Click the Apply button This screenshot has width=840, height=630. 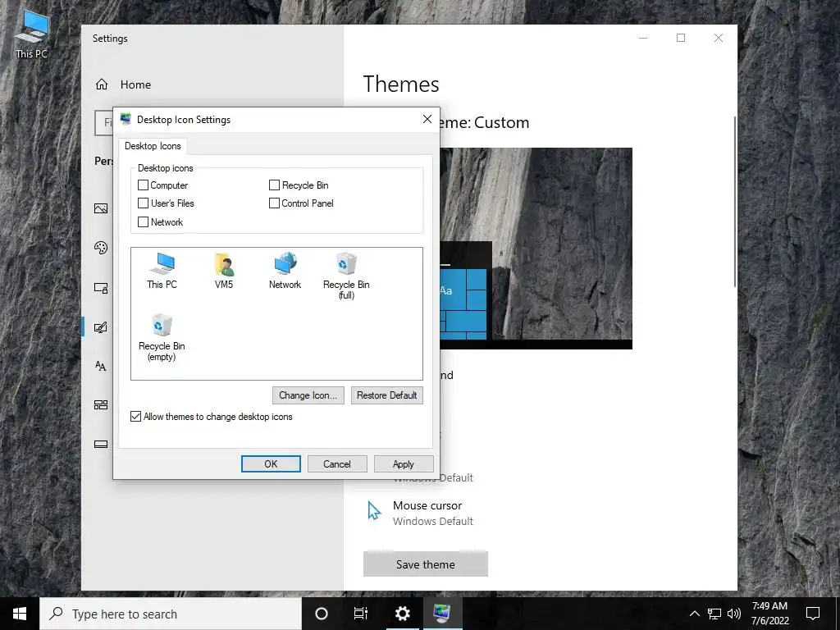click(x=404, y=464)
